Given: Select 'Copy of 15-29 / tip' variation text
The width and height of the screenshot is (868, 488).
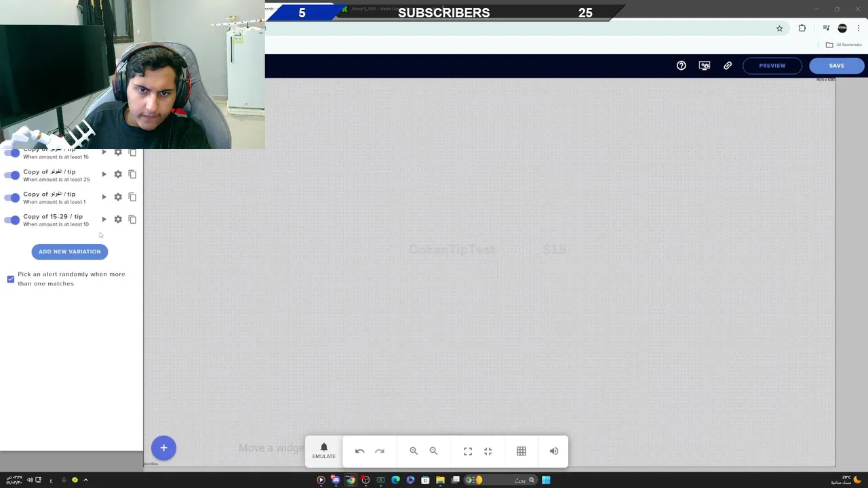Looking at the screenshot, I should pyautogui.click(x=53, y=216).
